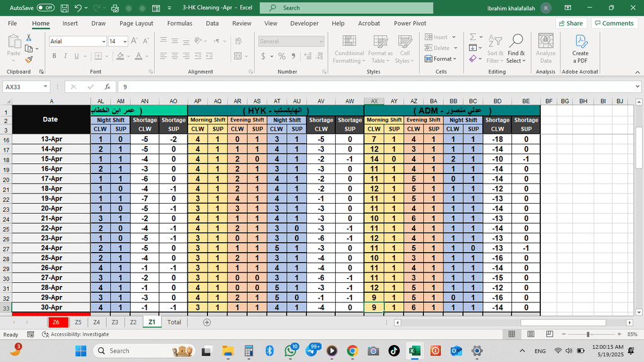Open the font name dropdown (Arial)
This screenshot has width=644, height=362.
coord(102,41)
